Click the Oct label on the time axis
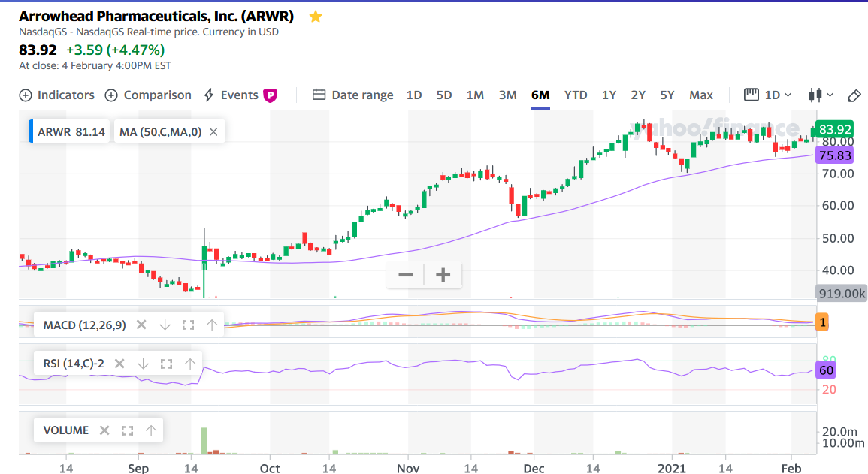This screenshot has width=868, height=474. (x=270, y=469)
